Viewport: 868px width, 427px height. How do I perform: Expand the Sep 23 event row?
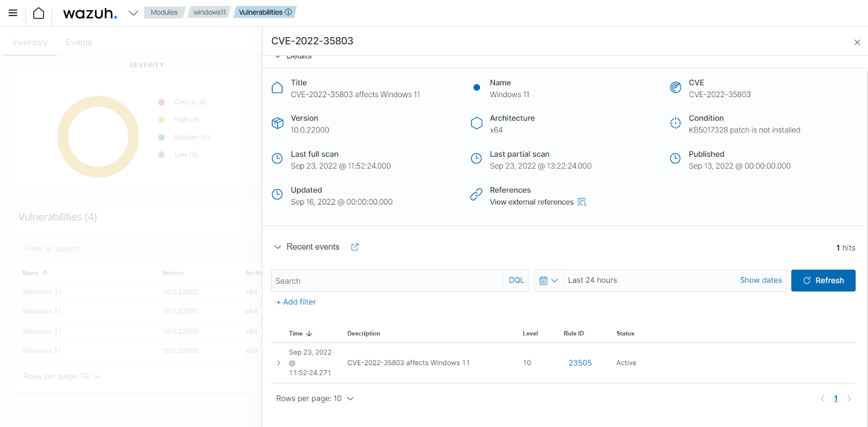coord(279,363)
